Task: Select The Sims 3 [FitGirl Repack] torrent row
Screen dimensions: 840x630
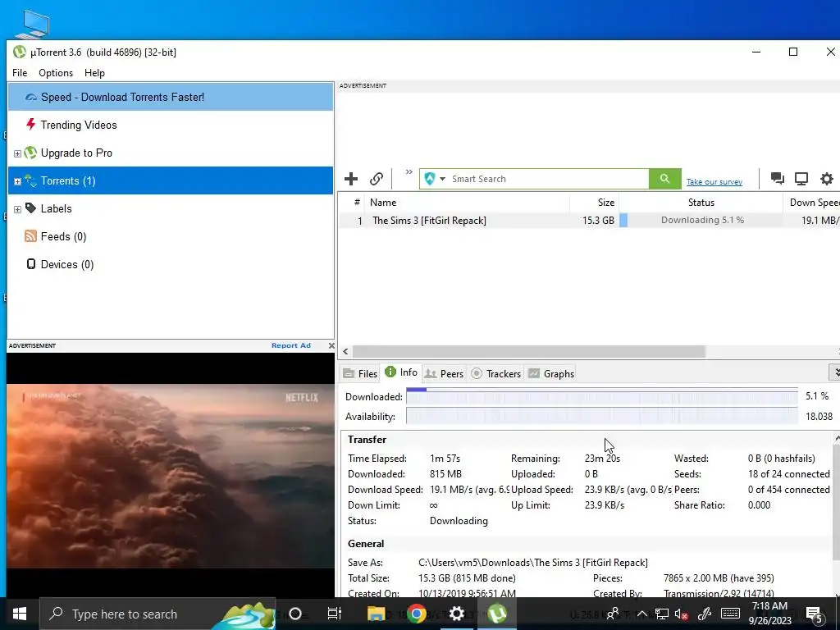Action: 589,220
